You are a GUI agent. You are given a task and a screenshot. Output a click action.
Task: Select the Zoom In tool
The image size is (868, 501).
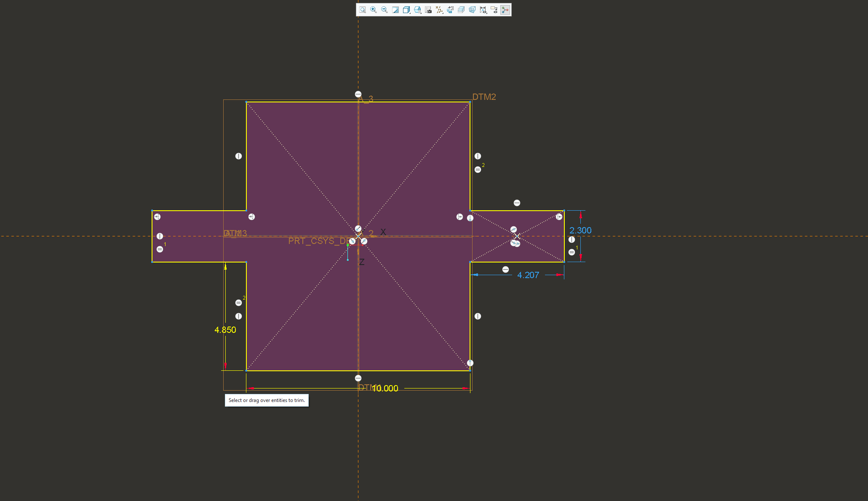tap(373, 10)
